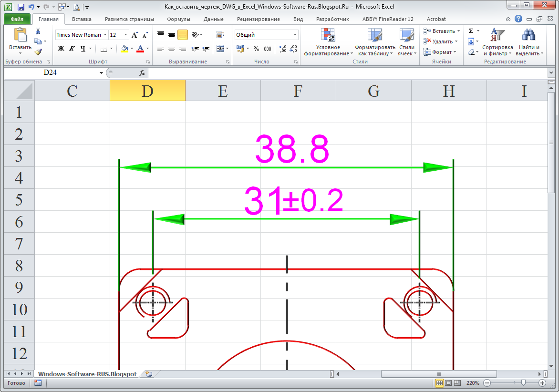The width and height of the screenshot is (559, 392).
Task: Align text left
Action: coord(161,49)
